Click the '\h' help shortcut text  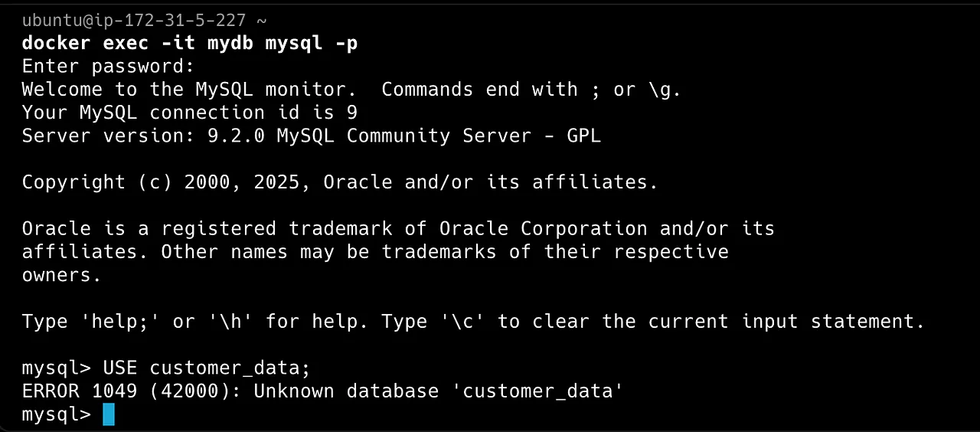[x=230, y=322]
